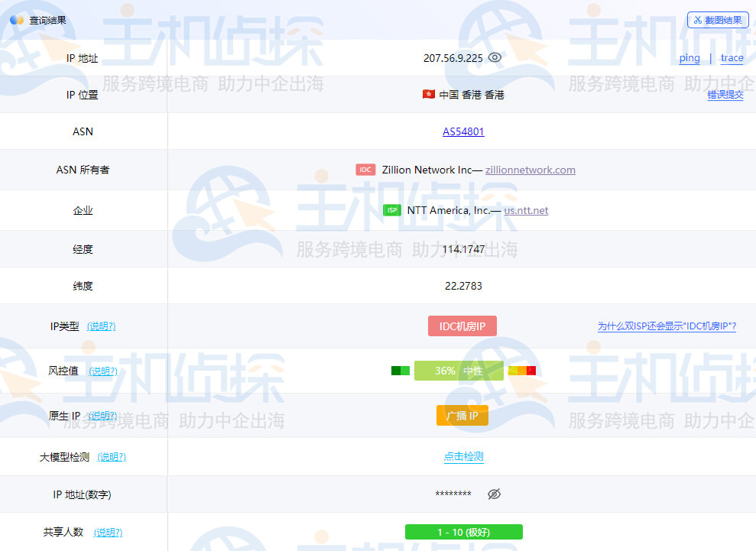756x551 pixels.
Task: Open the ping link
Action: [689, 58]
